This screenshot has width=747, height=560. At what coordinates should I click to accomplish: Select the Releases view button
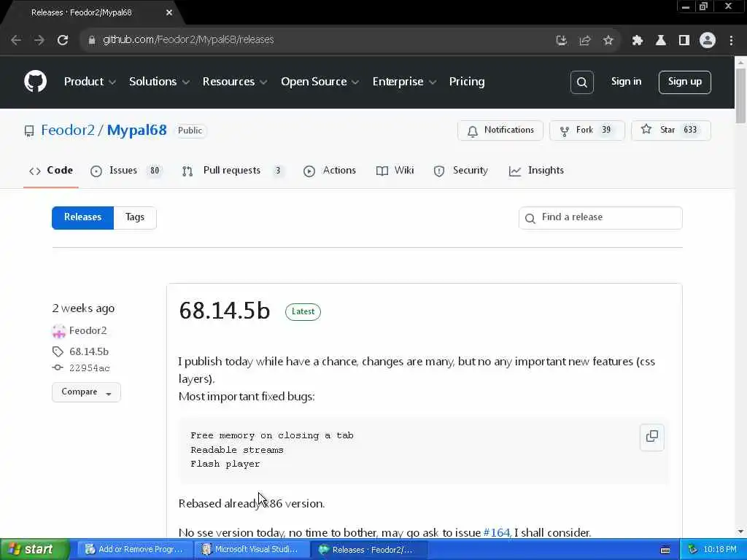[83, 217]
